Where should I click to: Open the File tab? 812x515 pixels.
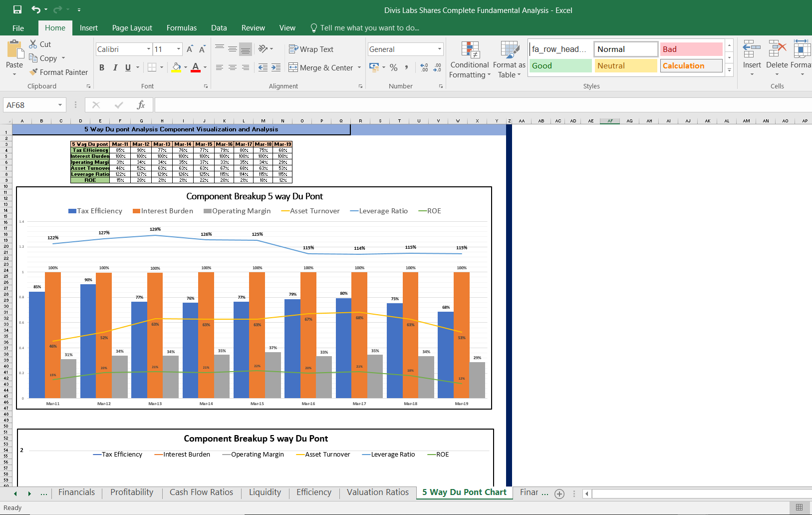pos(18,28)
